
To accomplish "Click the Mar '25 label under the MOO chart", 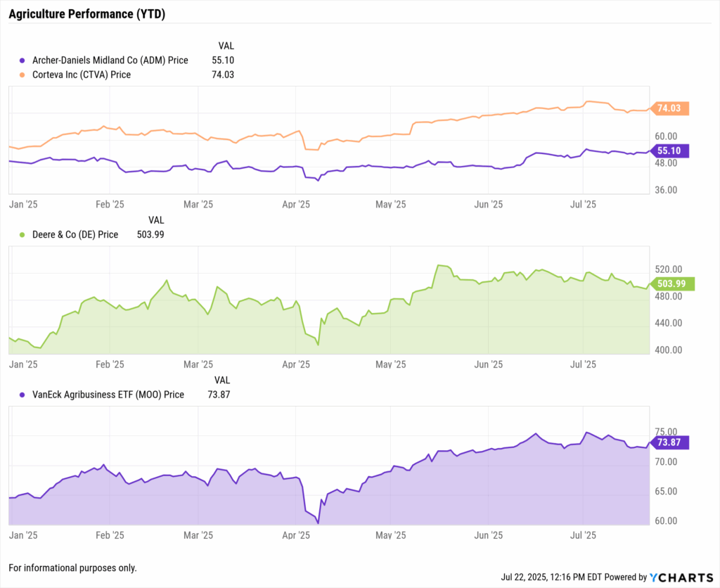I will click(x=198, y=535).
